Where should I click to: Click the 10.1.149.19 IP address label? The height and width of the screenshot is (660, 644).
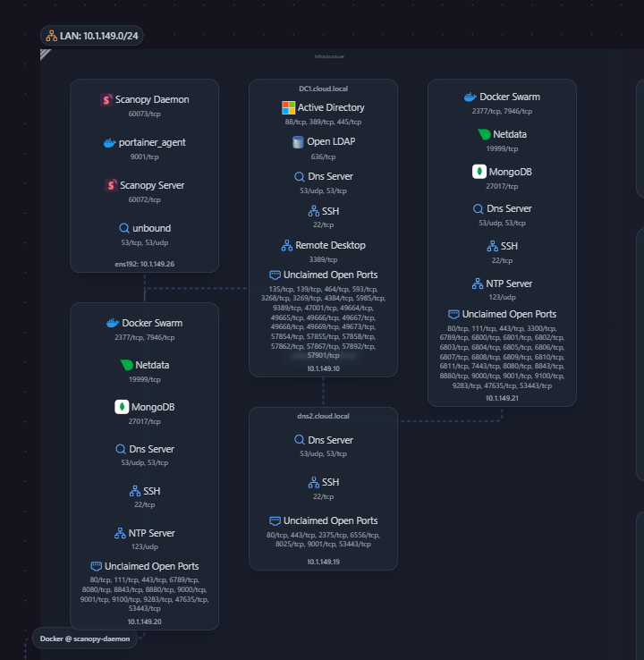click(323, 562)
